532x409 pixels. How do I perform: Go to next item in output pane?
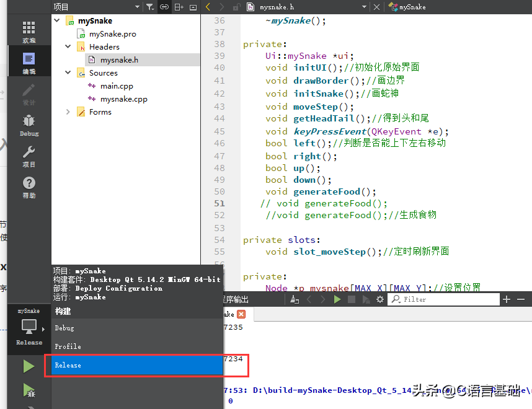(323, 299)
